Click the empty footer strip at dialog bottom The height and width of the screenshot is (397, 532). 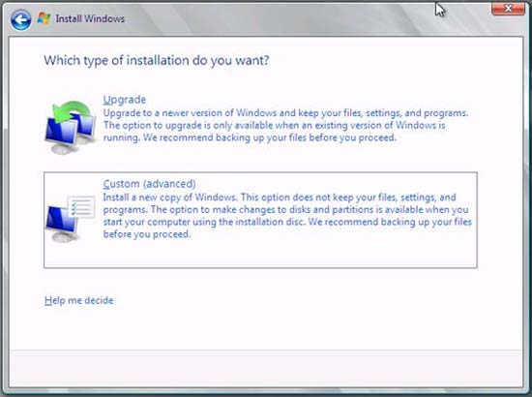point(266,368)
